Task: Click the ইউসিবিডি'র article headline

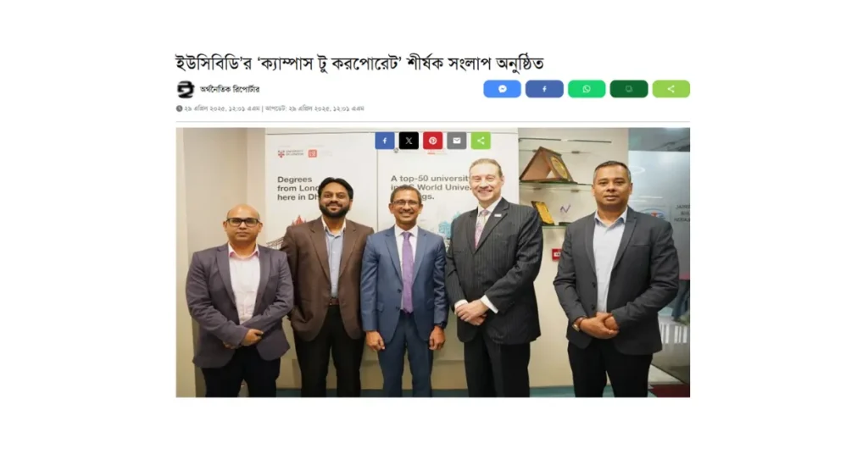Action: (x=359, y=63)
